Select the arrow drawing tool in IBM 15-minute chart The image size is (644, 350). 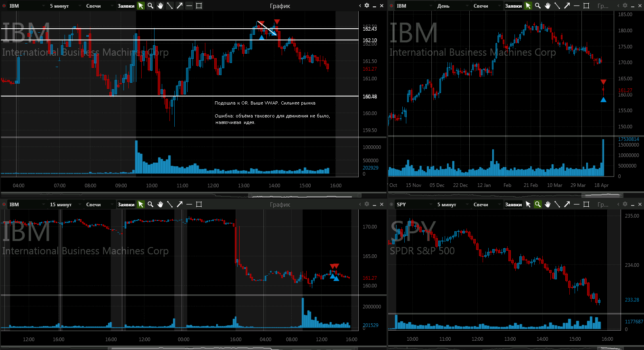coord(180,204)
